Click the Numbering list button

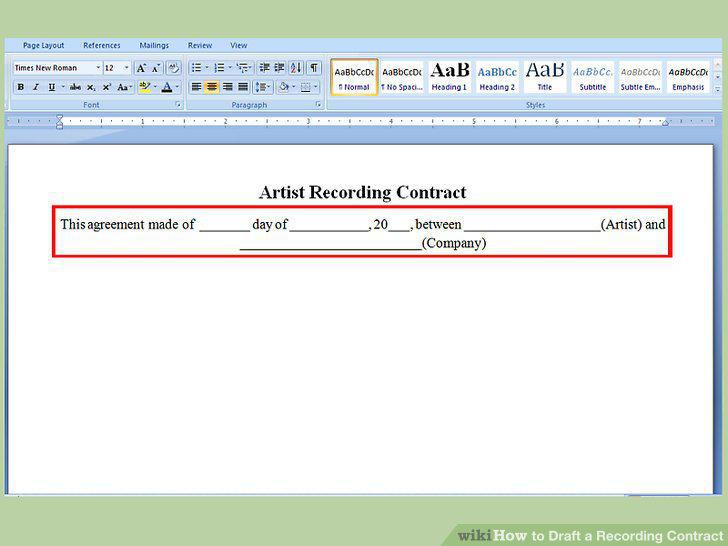[219, 68]
